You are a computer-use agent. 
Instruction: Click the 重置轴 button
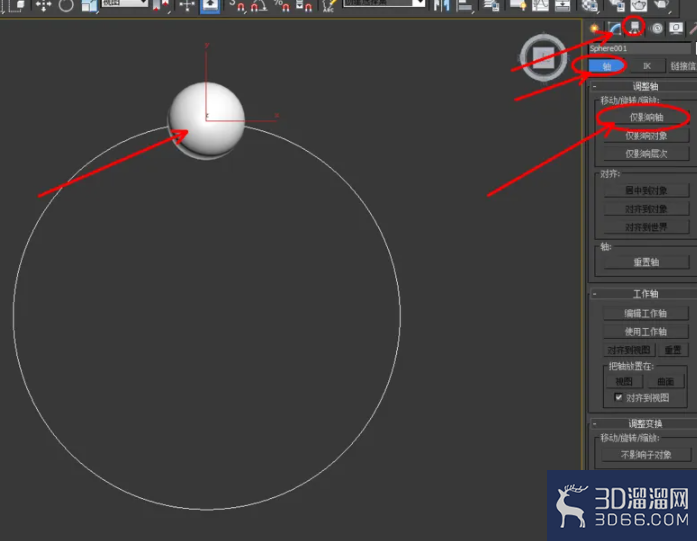[x=646, y=262]
